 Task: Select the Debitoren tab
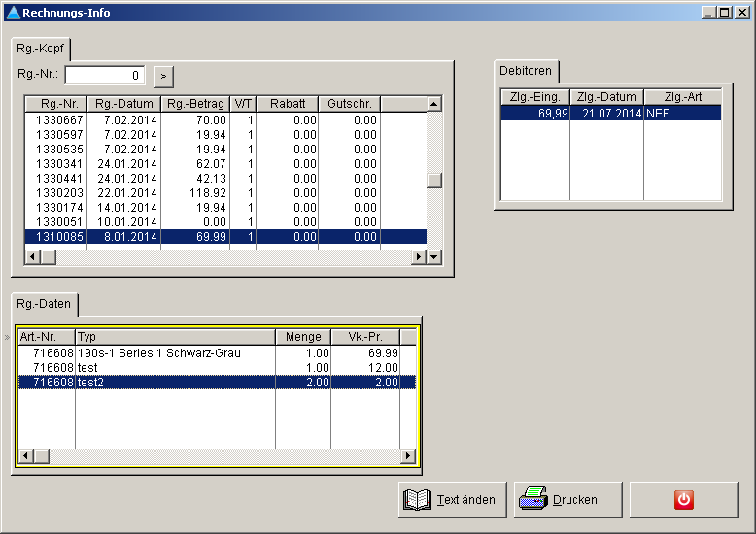click(x=526, y=71)
